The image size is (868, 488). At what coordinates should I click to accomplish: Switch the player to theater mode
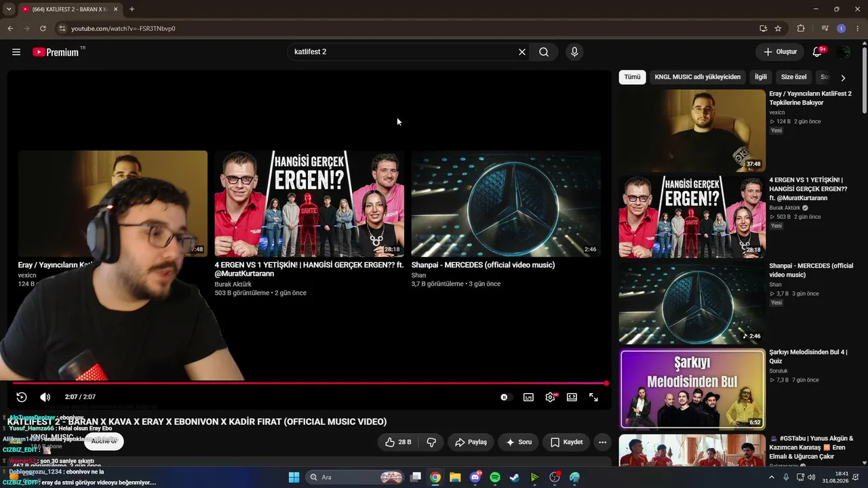572,397
